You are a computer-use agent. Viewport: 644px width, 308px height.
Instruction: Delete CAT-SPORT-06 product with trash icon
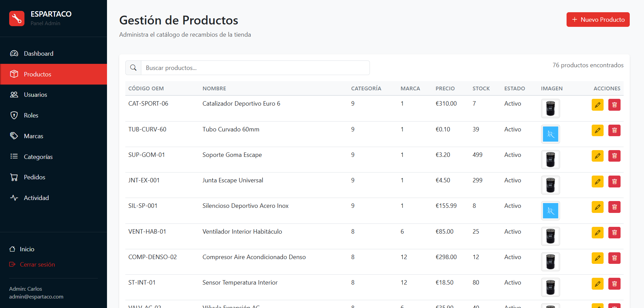(614, 105)
